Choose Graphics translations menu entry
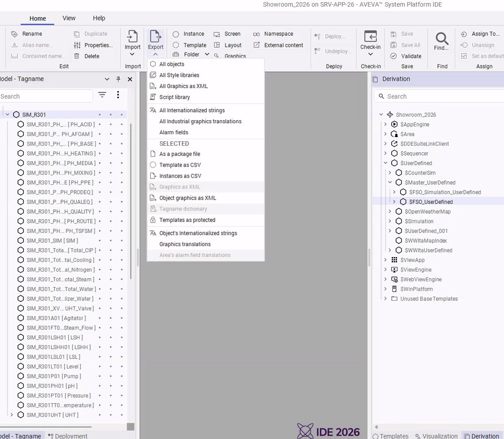The image size is (504, 439). [x=206, y=244]
